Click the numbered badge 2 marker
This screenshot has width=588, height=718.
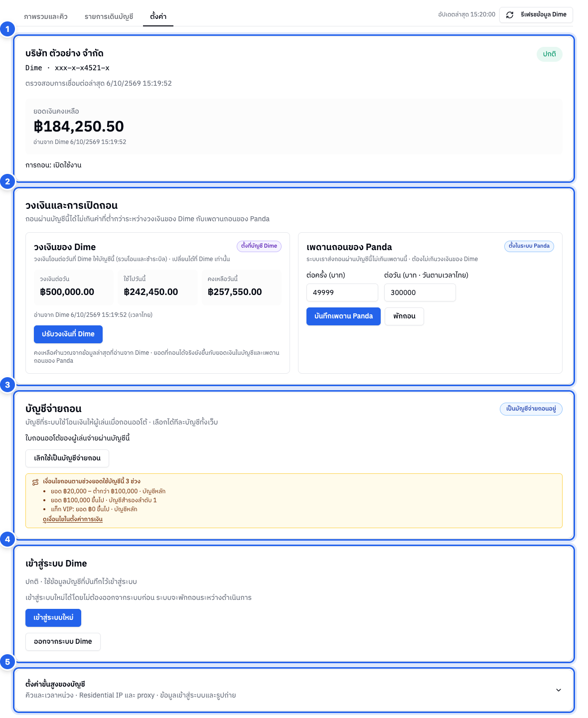(x=7, y=181)
